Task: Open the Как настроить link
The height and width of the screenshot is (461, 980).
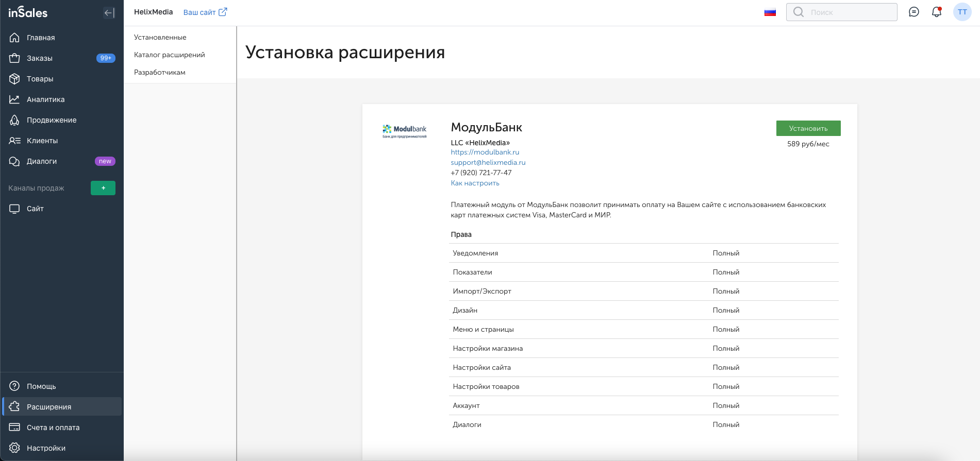Action: (475, 183)
